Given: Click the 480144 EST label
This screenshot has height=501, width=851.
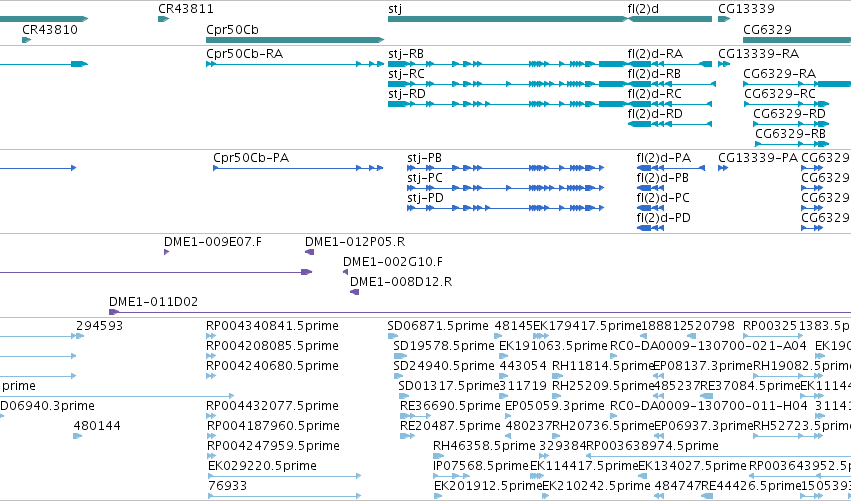Looking at the screenshot, I should [x=97, y=426].
